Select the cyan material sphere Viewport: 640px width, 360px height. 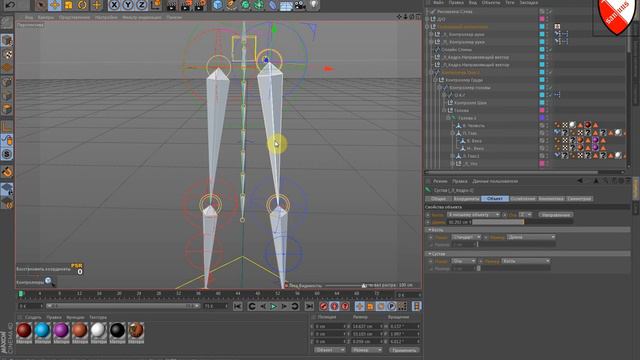coord(42,330)
